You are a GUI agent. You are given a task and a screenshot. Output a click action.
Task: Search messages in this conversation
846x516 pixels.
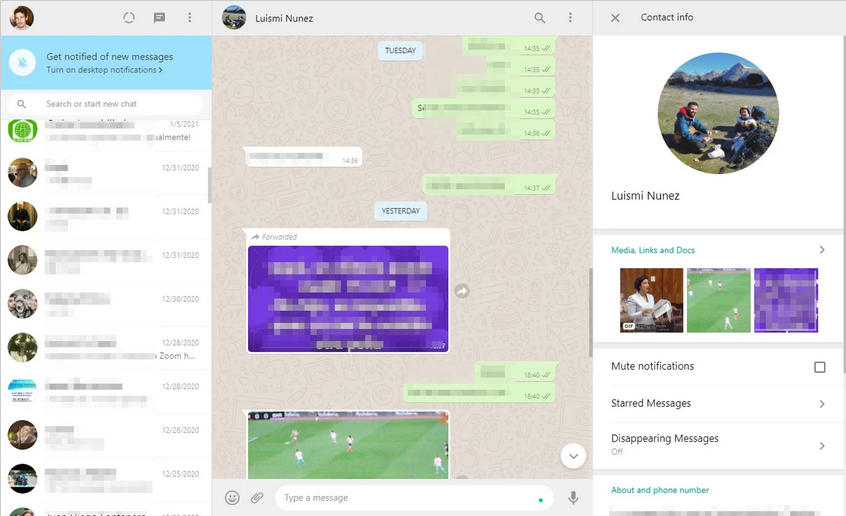[540, 18]
